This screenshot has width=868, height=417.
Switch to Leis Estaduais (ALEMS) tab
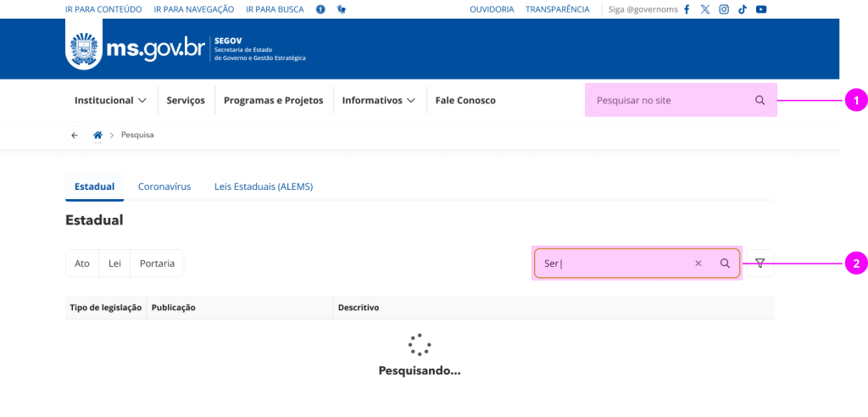click(x=264, y=186)
